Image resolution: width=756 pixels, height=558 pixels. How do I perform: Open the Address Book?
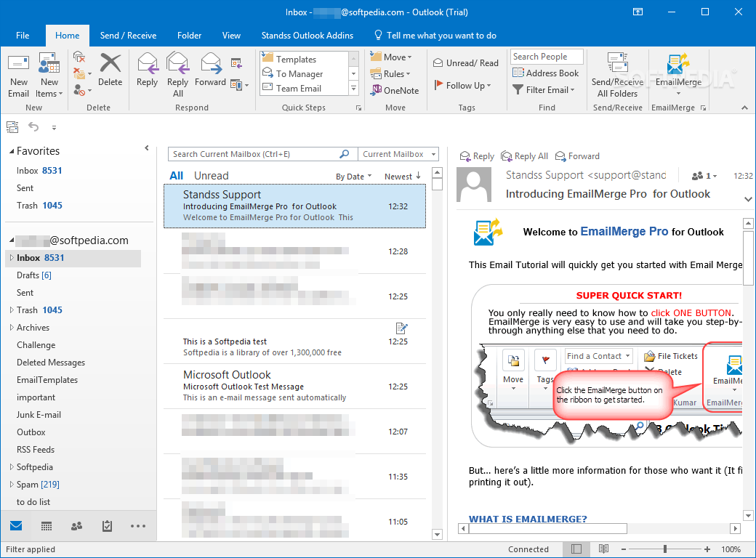[x=545, y=73]
